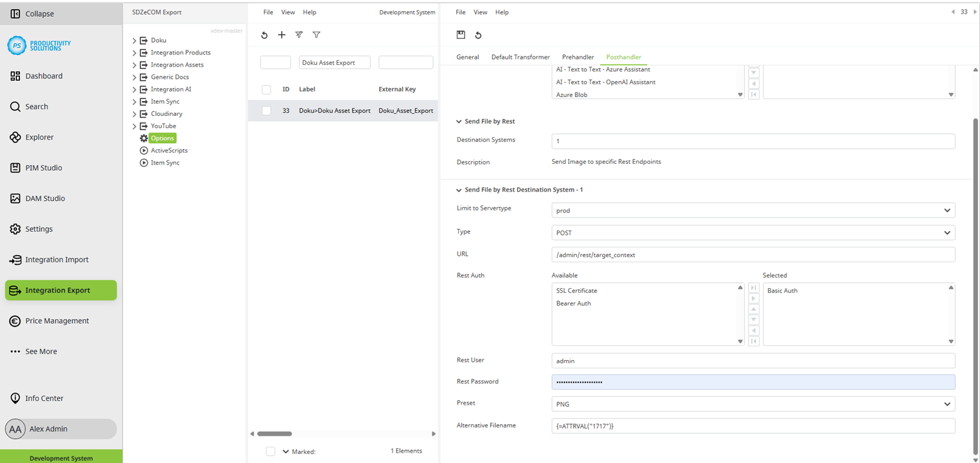The image size is (980, 463).
Task: Open the filter in the export panel
Action: [316, 35]
